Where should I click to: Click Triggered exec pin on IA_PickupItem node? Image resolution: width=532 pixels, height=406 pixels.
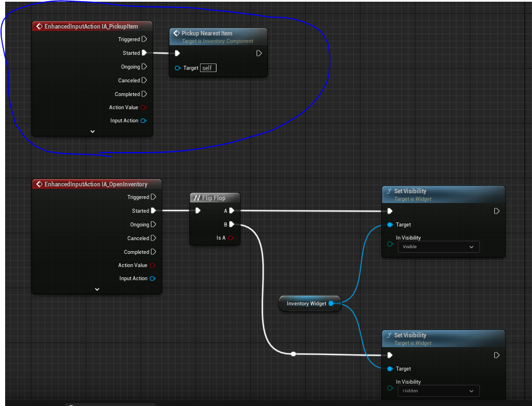[x=144, y=39]
